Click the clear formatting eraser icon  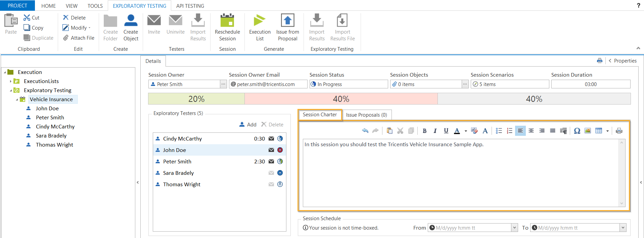474,131
